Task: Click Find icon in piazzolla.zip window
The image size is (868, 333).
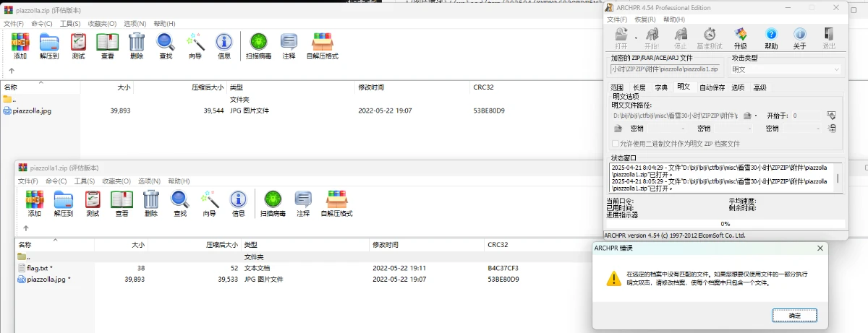Action: pos(166,41)
